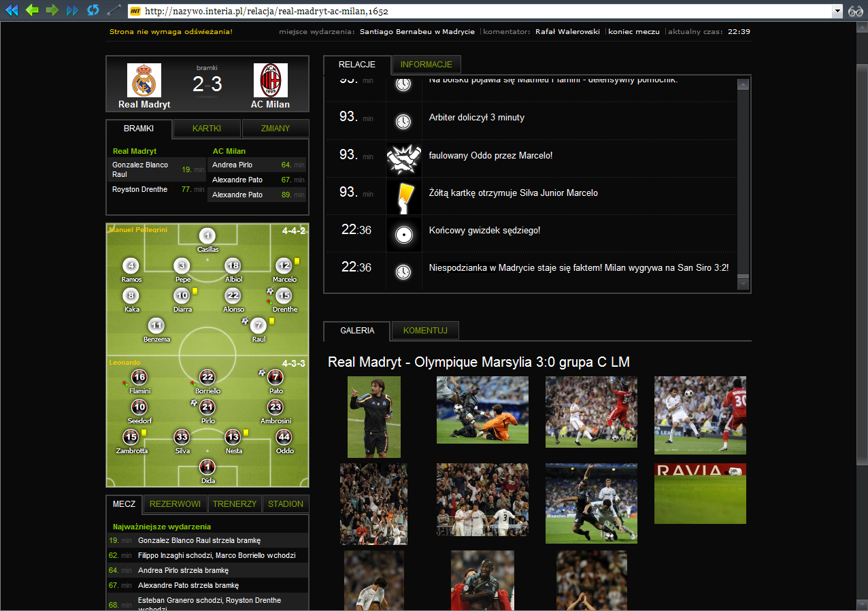Click the relacje scrollbar up arrow

click(x=743, y=85)
